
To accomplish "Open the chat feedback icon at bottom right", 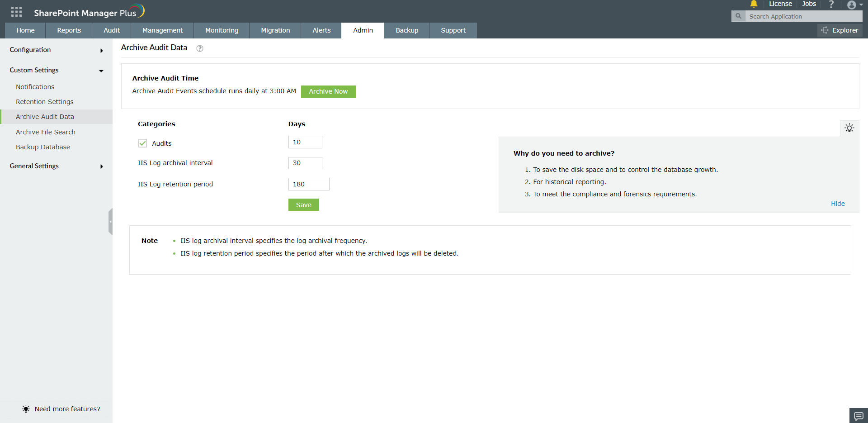I will 859,415.
